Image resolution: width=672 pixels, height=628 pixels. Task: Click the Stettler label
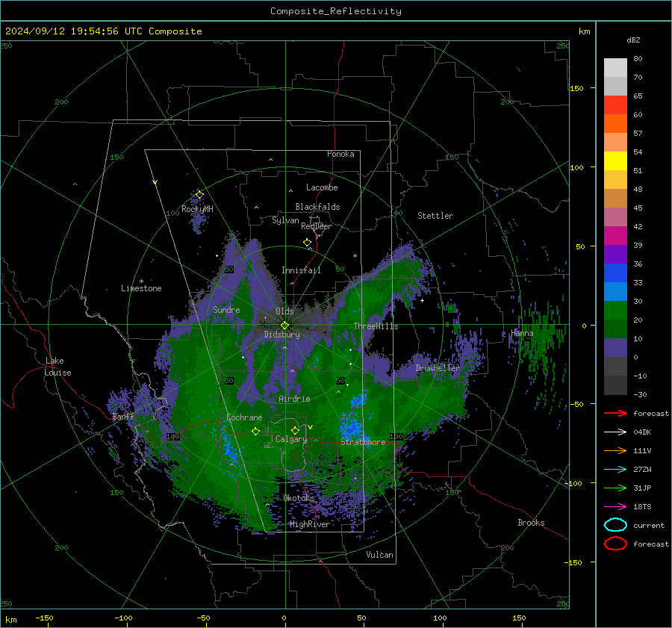pyautogui.click(x=435, y=216)
